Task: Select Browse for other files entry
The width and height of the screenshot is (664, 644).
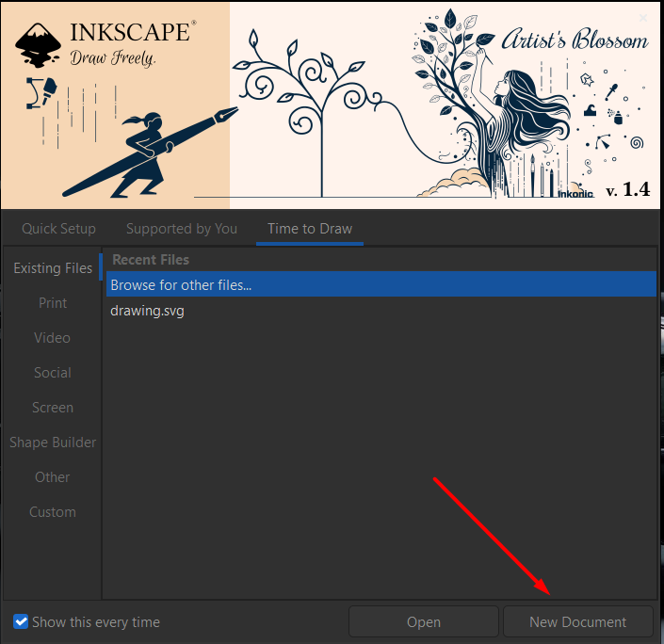Action: [x=381, y=284]
